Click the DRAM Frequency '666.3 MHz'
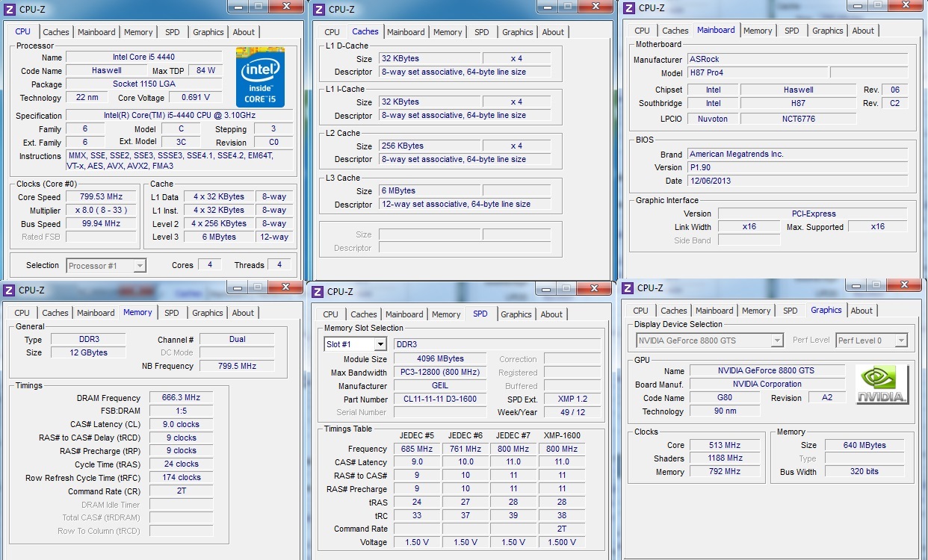This screenshot has height=560, width=928. click(x=182, y=399)
